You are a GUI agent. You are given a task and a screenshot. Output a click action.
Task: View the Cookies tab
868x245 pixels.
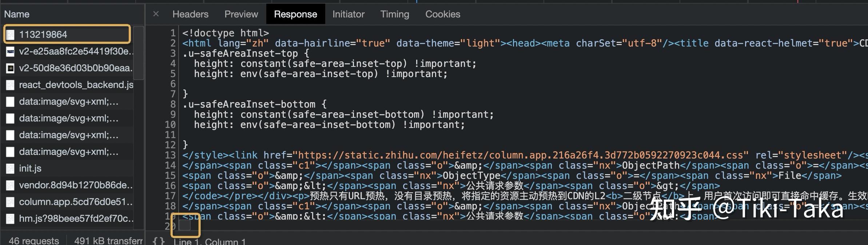point(443,14)
